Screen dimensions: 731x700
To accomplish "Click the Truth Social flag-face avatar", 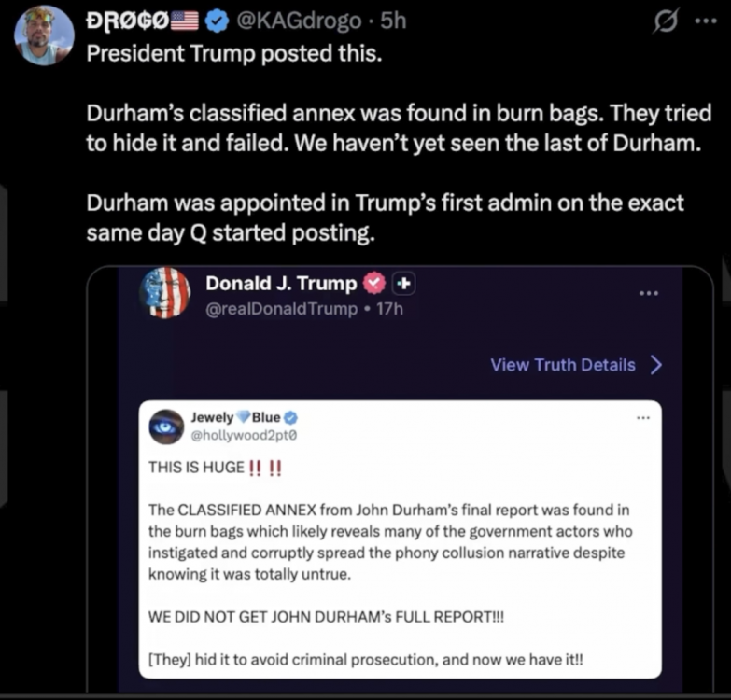I will coord(165,292).
